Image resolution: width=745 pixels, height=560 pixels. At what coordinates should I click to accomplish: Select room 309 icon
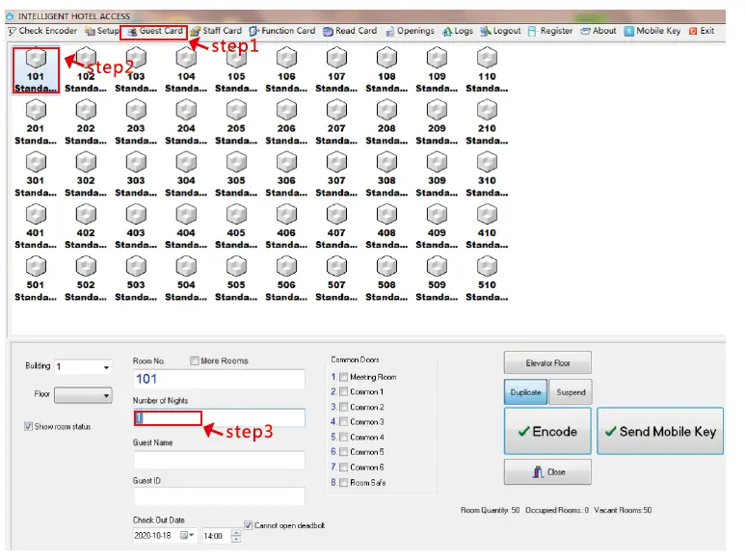tap(437, 163)
